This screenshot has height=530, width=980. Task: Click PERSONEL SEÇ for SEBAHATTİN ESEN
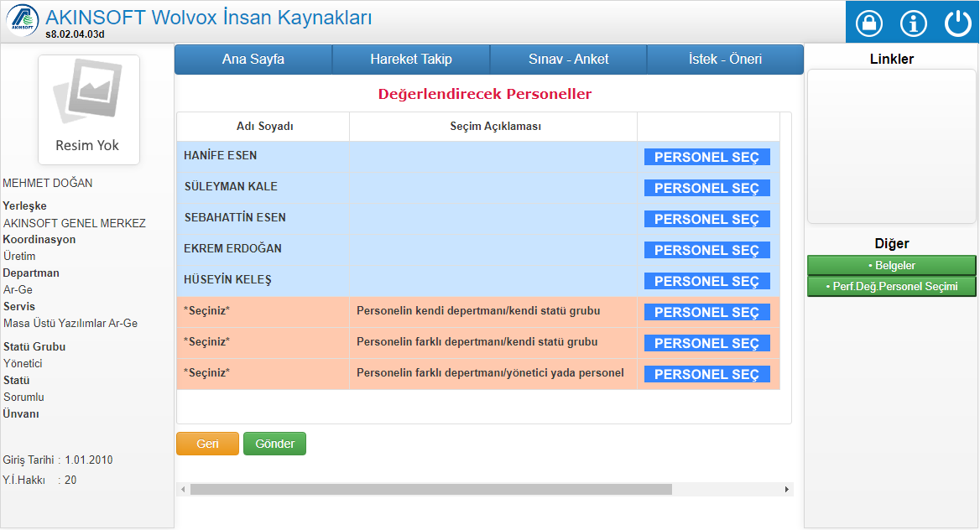click(x=706, y=220)
